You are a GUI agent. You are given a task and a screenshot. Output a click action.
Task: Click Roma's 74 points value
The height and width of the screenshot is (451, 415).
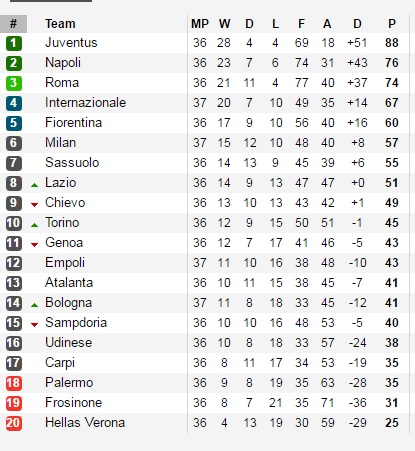click(392, 83)
